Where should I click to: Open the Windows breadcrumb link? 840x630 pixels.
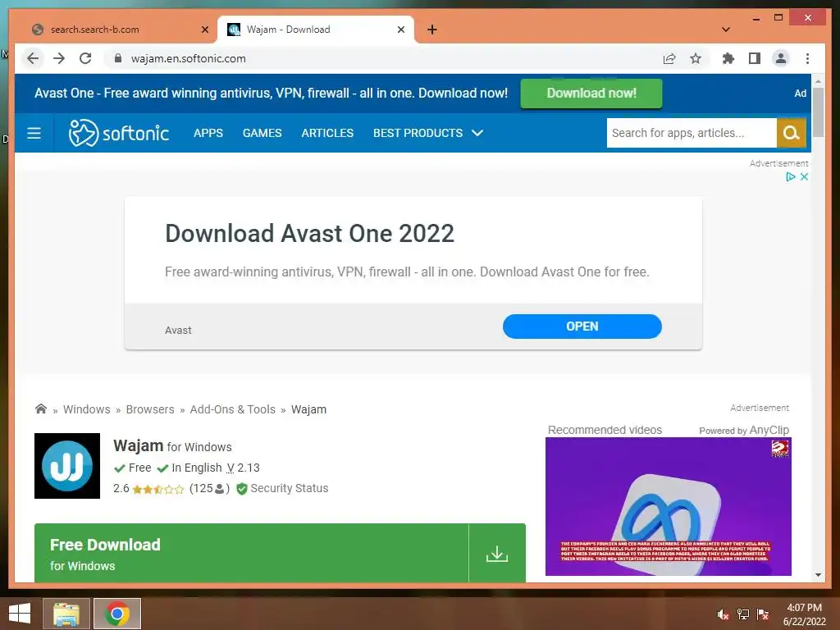(87, 409)
